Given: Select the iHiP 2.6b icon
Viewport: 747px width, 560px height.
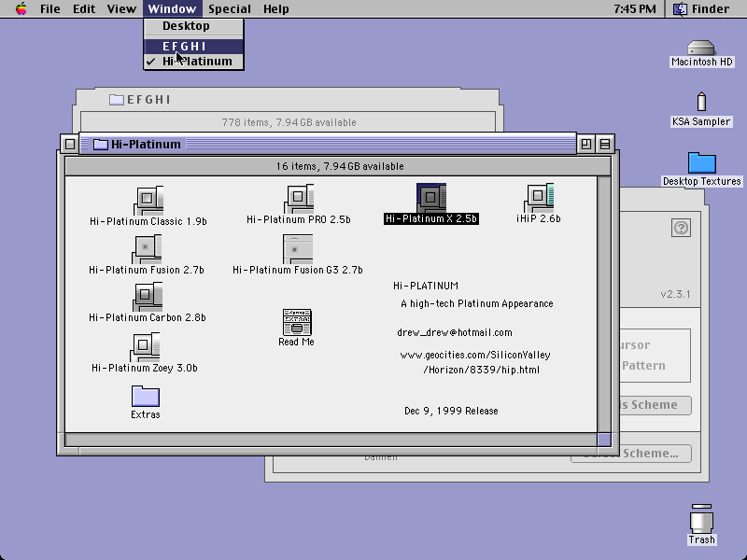Looking at the screenshot, I should [539, 198].
